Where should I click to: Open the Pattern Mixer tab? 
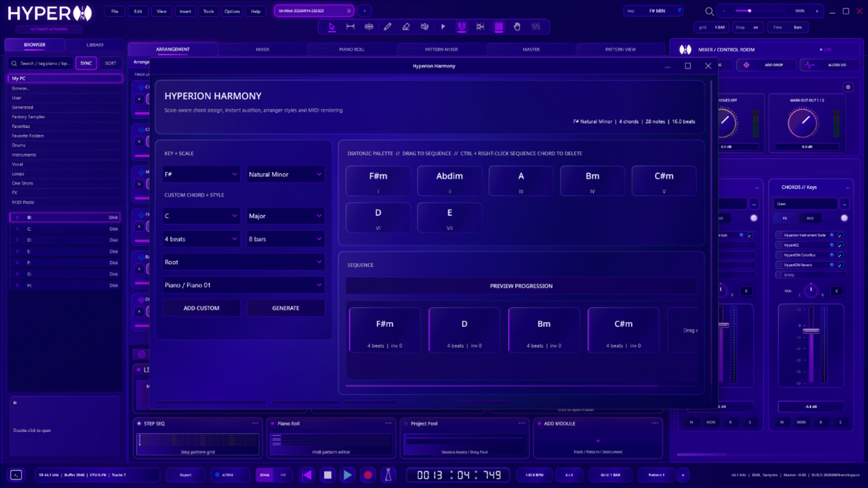pos(441,49)
